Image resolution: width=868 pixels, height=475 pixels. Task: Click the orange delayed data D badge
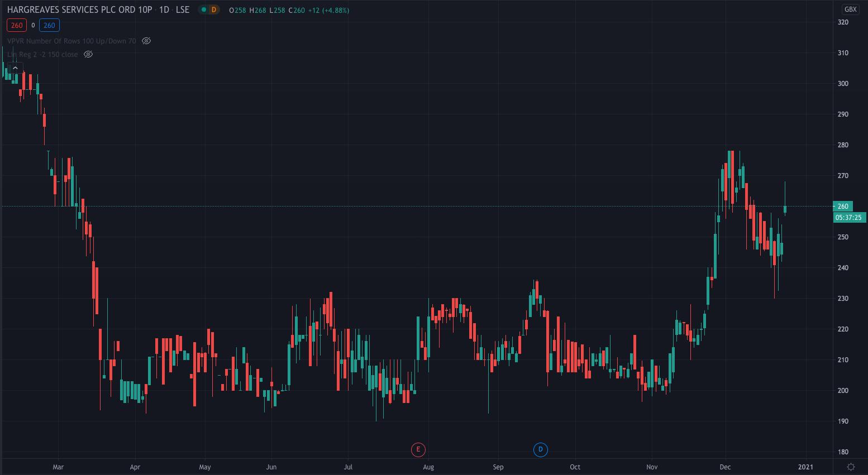pos(213,10)
